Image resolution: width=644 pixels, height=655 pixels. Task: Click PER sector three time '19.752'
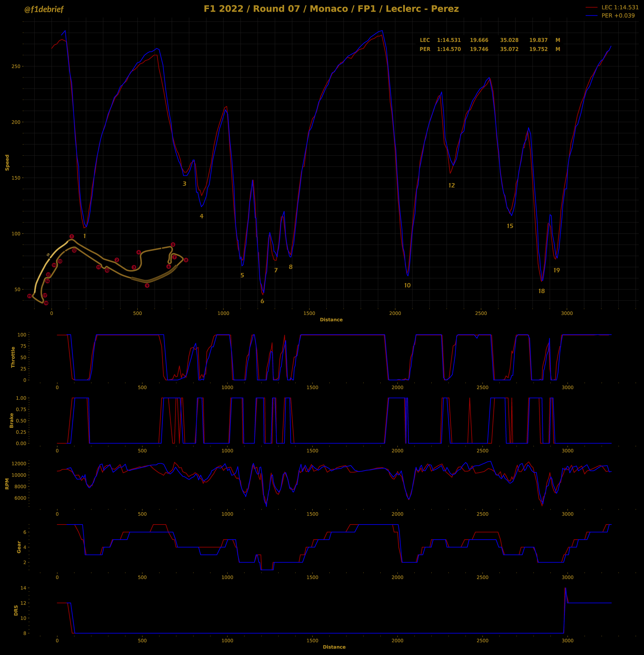[x=538, y=49]
